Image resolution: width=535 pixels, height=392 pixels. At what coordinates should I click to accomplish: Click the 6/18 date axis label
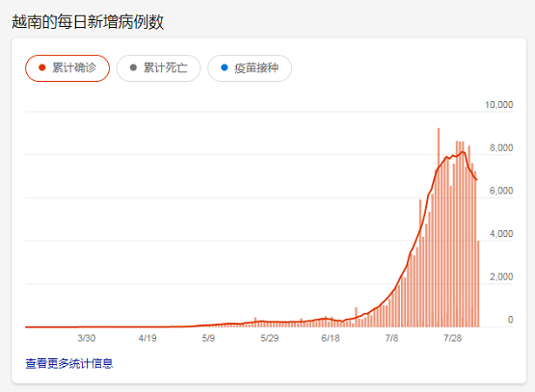coord(331,338)
